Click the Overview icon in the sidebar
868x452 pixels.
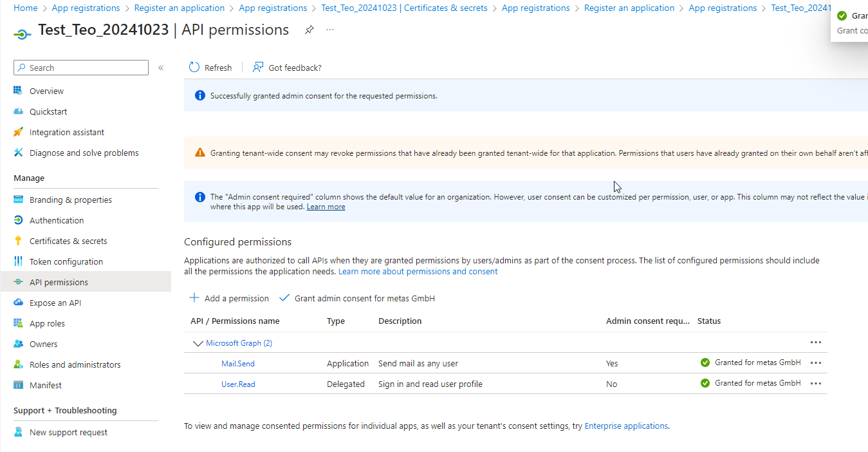[18, 91]
